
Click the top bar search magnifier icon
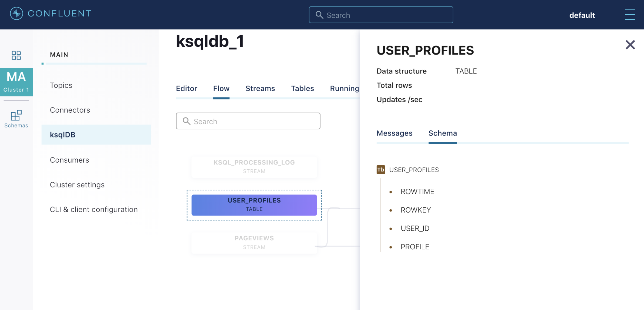pos(319,15)
